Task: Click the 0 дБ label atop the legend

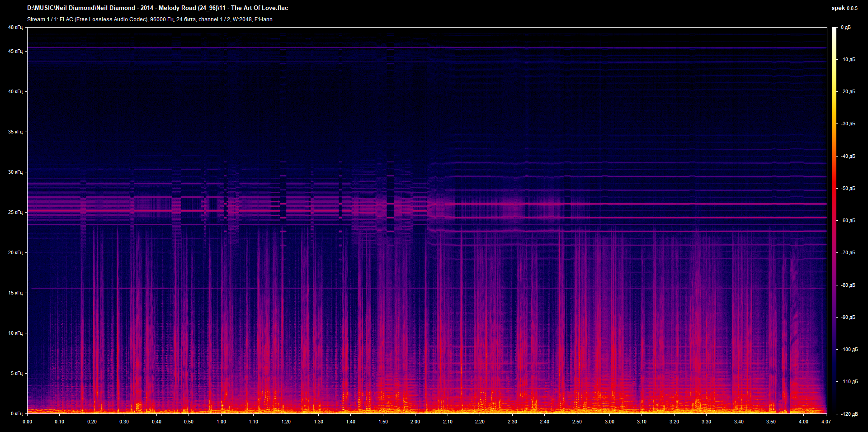Action: 846,27
